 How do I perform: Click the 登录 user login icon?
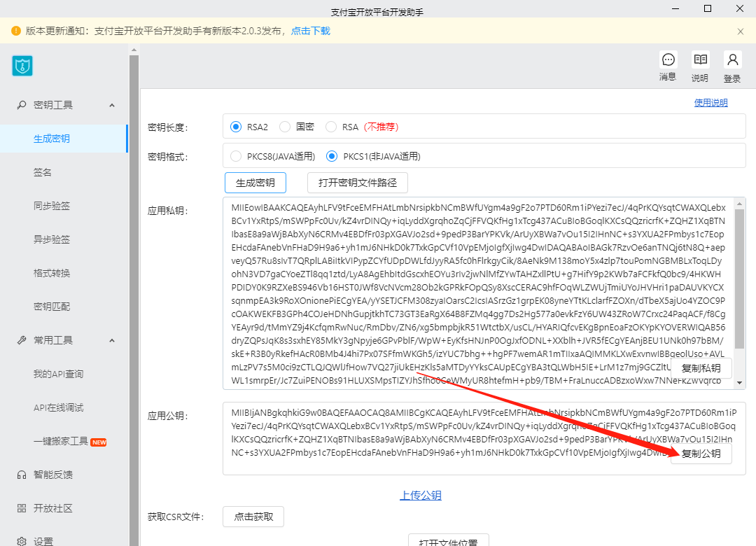click(732, 59)
